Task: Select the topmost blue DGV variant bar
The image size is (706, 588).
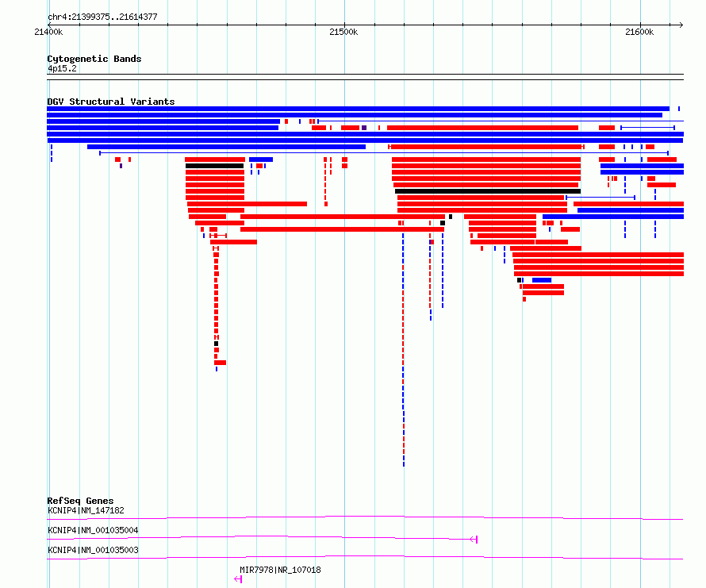Action: tap(358, 109)
